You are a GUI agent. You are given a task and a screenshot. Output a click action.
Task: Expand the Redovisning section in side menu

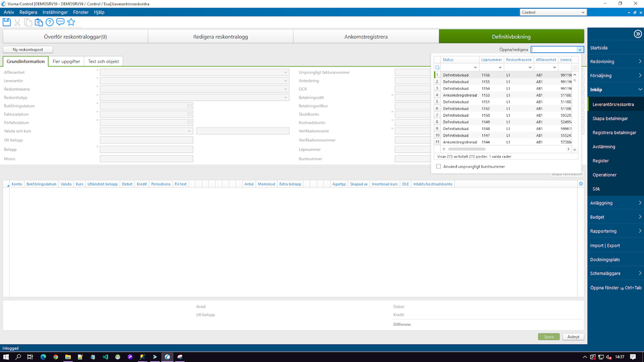click(x=615, y=62)
